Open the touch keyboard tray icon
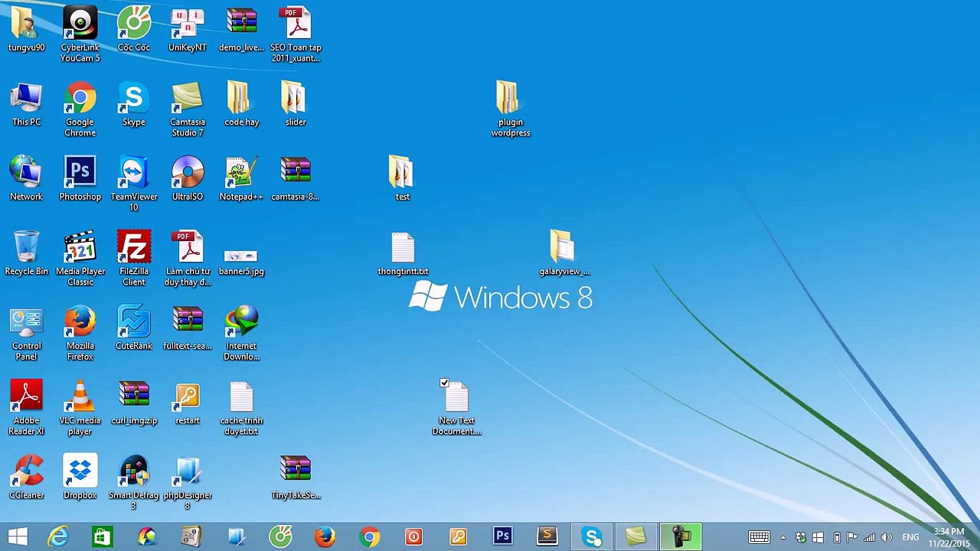The image size is (980, 551). tap(759, 537)
